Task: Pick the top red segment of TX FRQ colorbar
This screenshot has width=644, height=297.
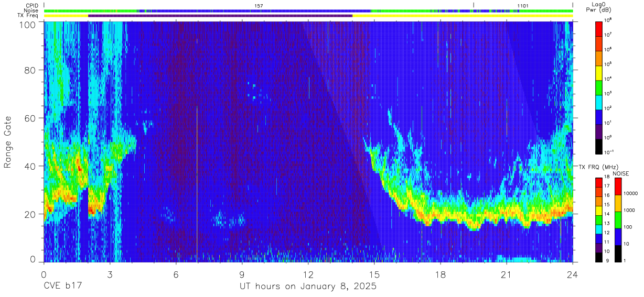Action: [x=599, y=183]
